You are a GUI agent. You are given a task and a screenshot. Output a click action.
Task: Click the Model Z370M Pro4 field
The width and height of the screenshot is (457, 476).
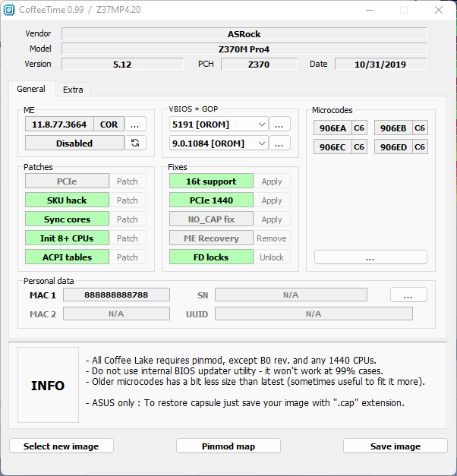[x=244, y=49]
